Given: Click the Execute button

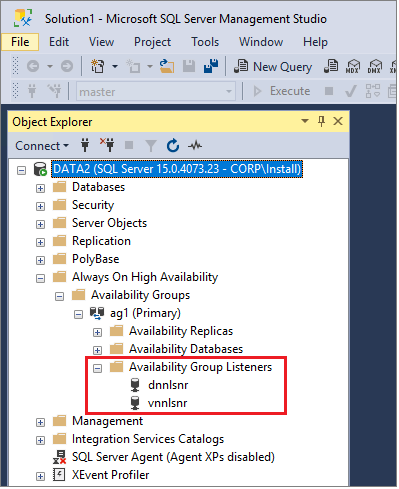Looking at the screenshot, I should coord(282,91).
